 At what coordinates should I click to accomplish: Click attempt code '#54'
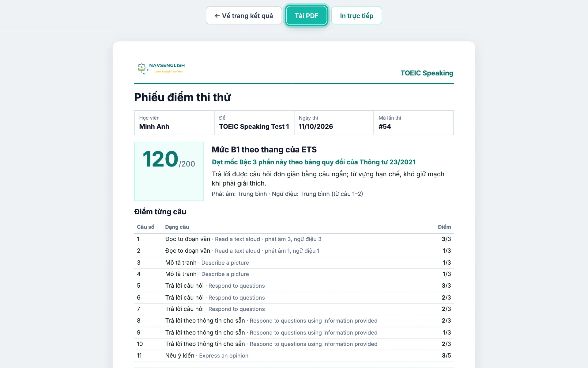pos(385,127)
